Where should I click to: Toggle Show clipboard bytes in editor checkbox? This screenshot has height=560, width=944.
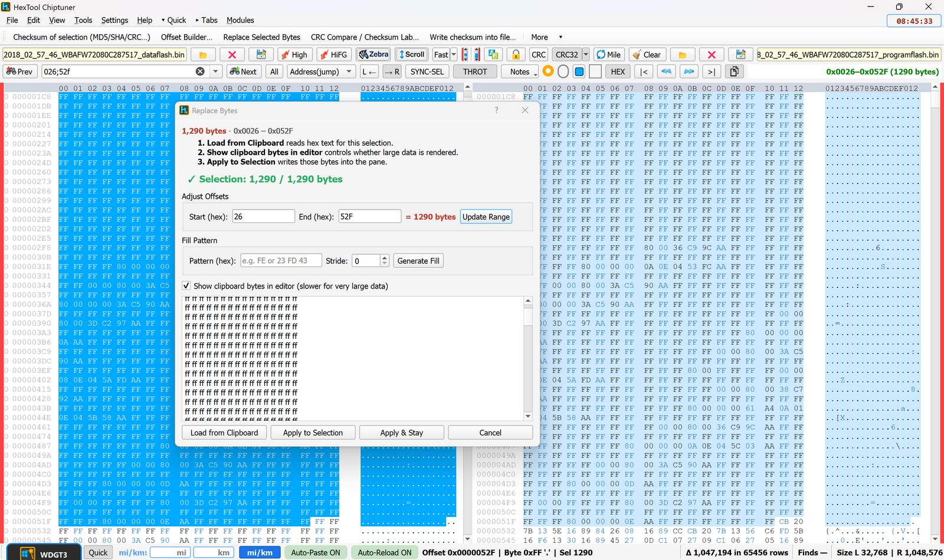pyautogui.click(x=186, y=286)
